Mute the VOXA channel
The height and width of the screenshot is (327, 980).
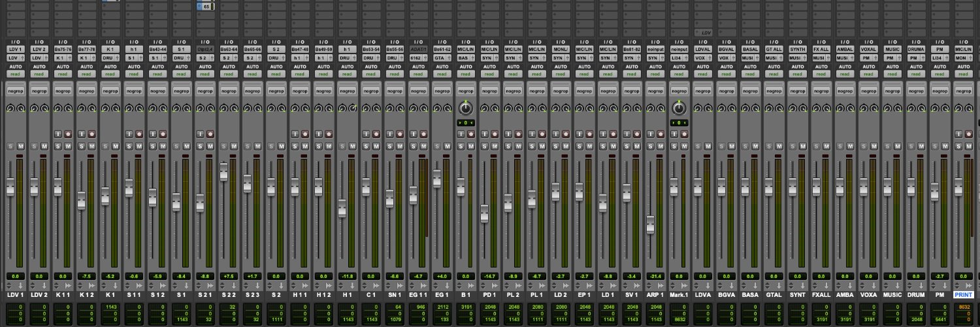pyautogui.click(x=873, y=146)
